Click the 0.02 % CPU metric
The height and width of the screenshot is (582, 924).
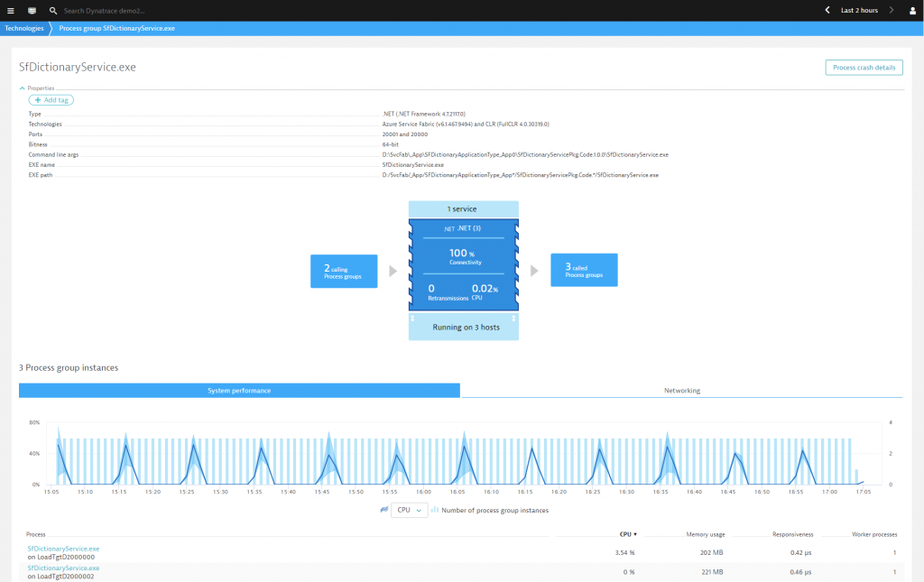click(485, 291)
